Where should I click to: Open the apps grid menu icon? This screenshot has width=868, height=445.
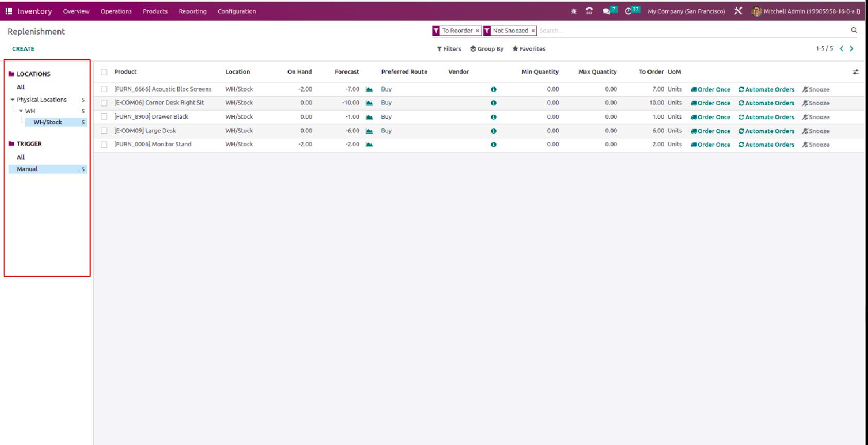point(9,11)
